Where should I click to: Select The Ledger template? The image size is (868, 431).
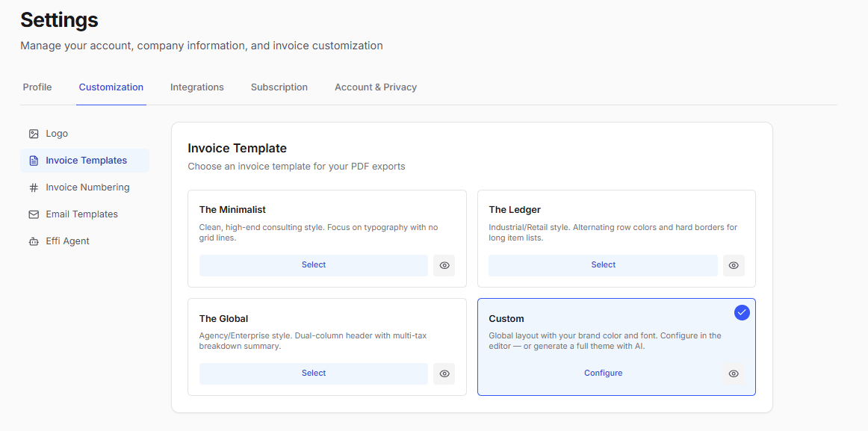click(603, 266)
